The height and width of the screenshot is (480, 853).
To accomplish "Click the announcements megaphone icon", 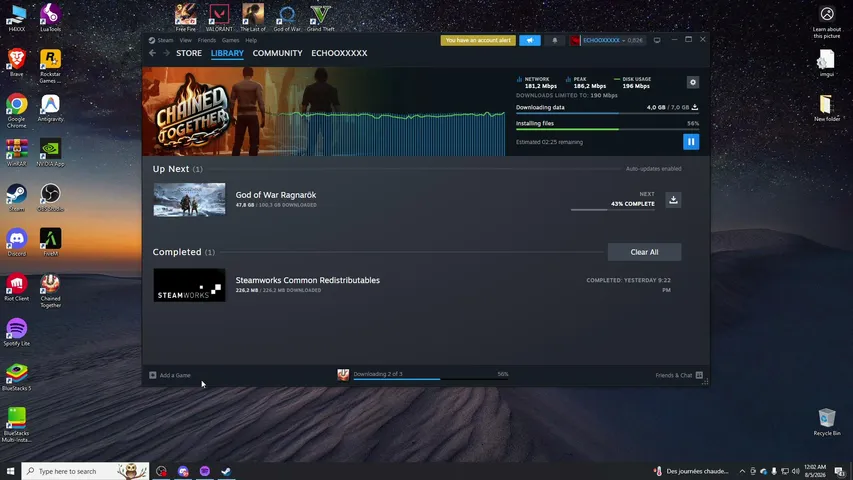I will click(530, 40).
